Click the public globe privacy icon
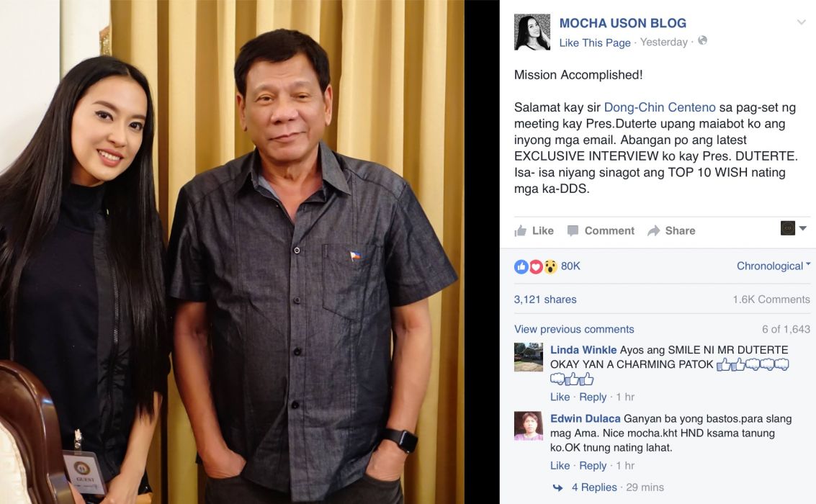 click(x=702, y=40)
